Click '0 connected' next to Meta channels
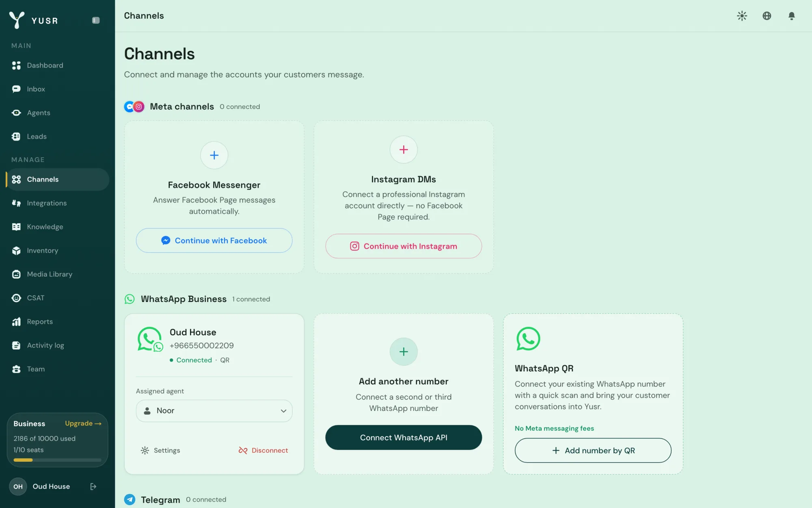 pos(240,106)
